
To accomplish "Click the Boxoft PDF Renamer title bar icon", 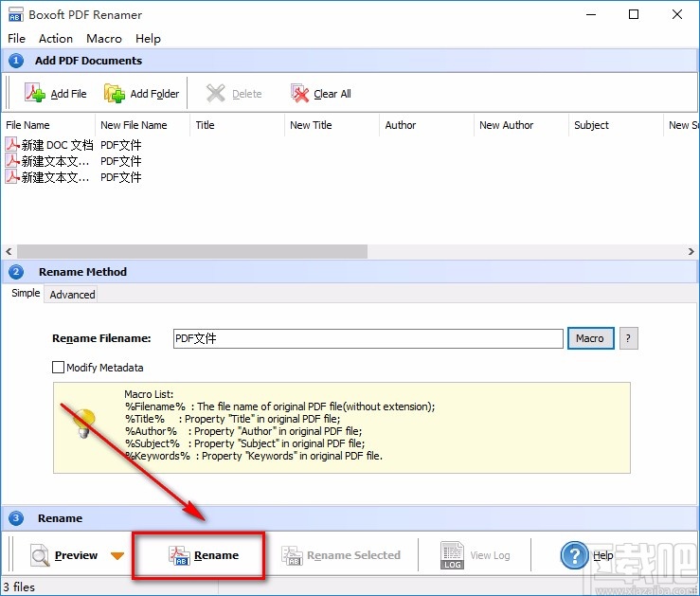I will pos(15,14).
